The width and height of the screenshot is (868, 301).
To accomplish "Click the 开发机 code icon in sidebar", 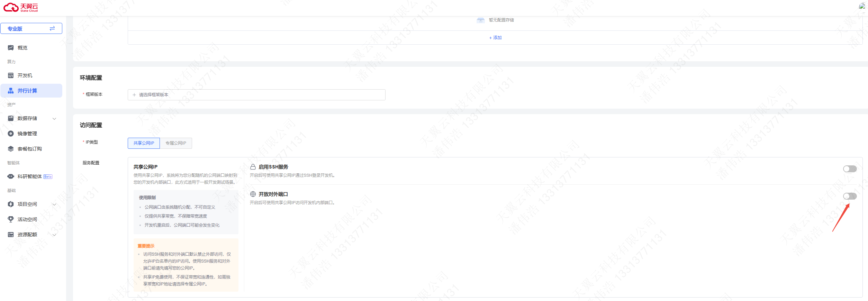I will 11,75.
